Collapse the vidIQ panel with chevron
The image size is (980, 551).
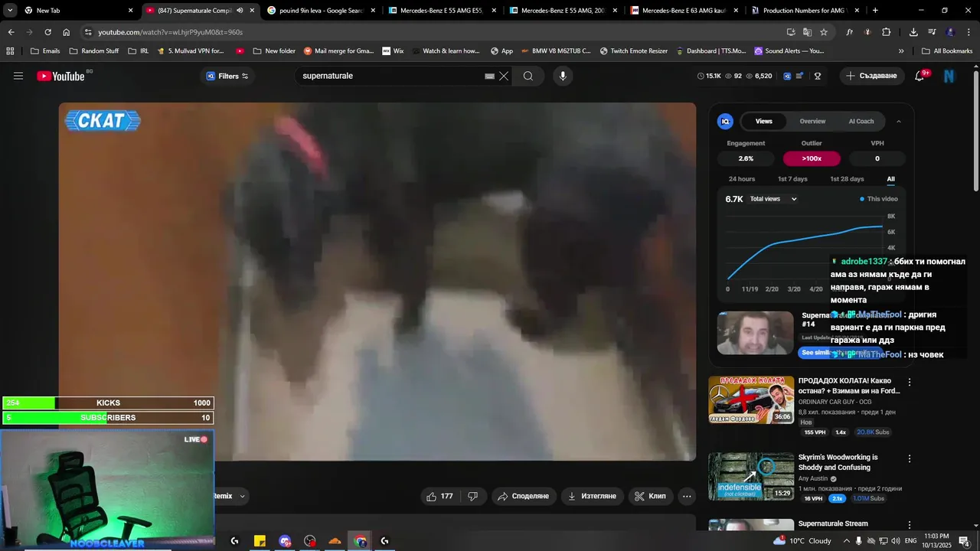899,122
